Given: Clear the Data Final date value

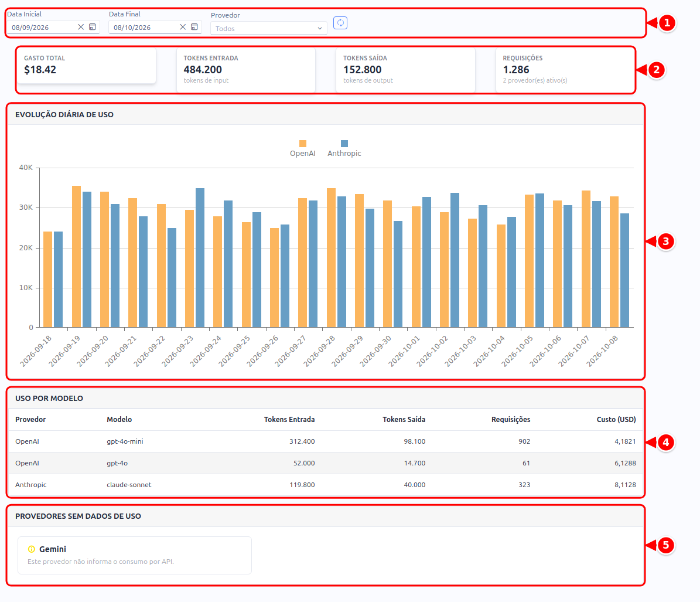Looking at the screenshot, I should pos(183,27).
